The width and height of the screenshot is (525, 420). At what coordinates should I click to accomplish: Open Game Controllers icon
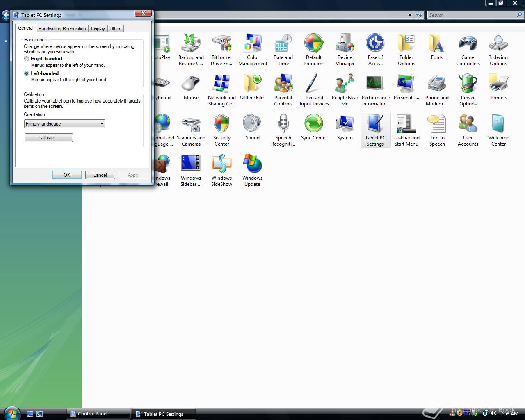click(x=468, y=50)
